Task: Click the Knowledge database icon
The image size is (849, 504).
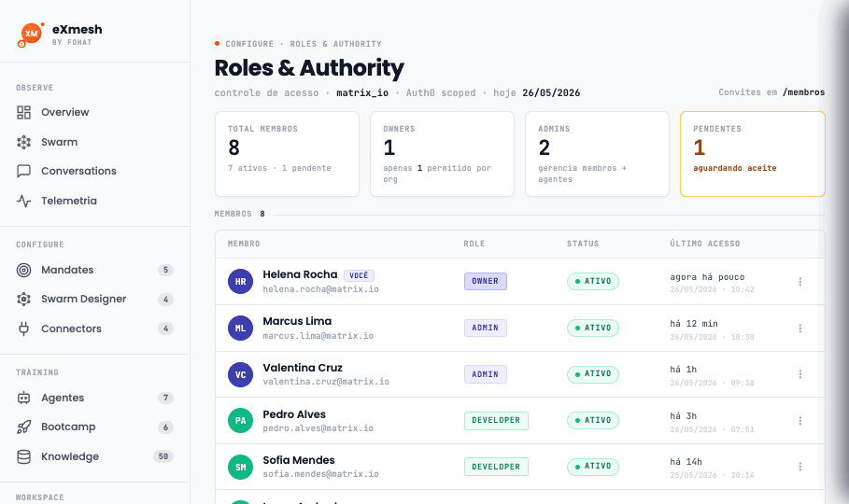Action: click(24, 457)
